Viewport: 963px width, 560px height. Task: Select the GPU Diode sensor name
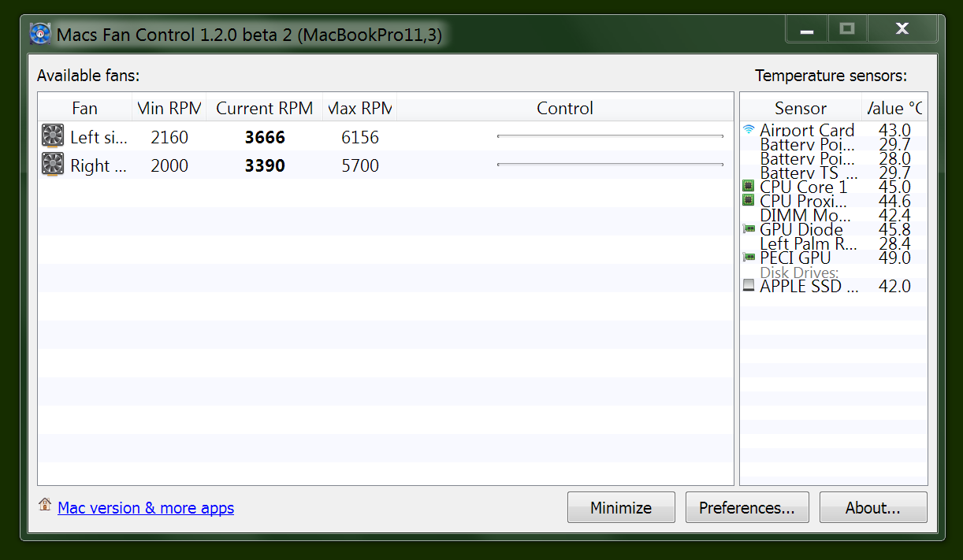pos(801,229)
